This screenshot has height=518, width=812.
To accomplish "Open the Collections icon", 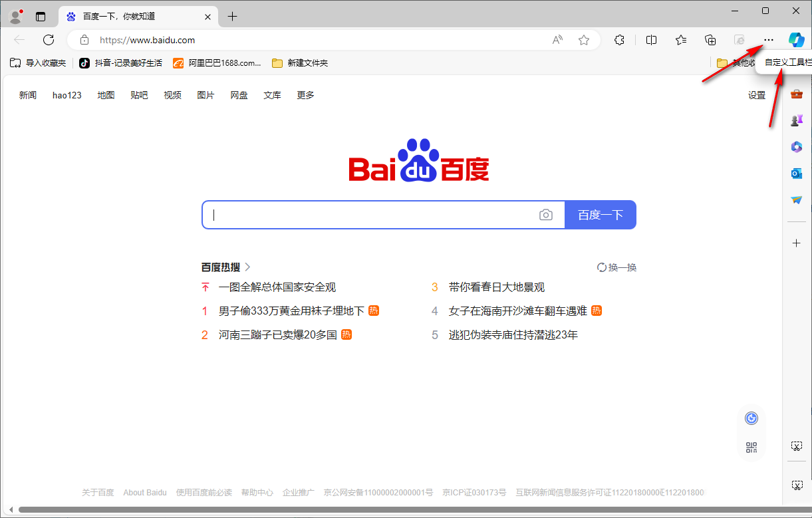I will coord(710,40).
